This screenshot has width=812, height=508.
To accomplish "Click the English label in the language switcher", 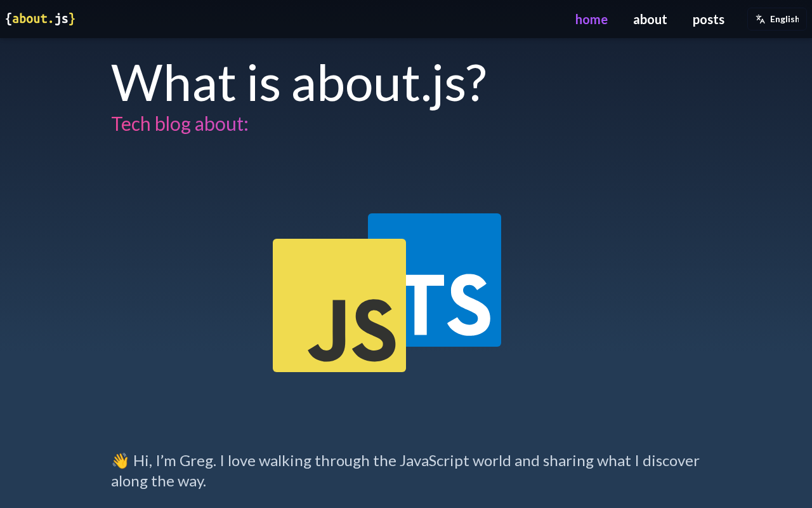I will (x=785, y=19).
